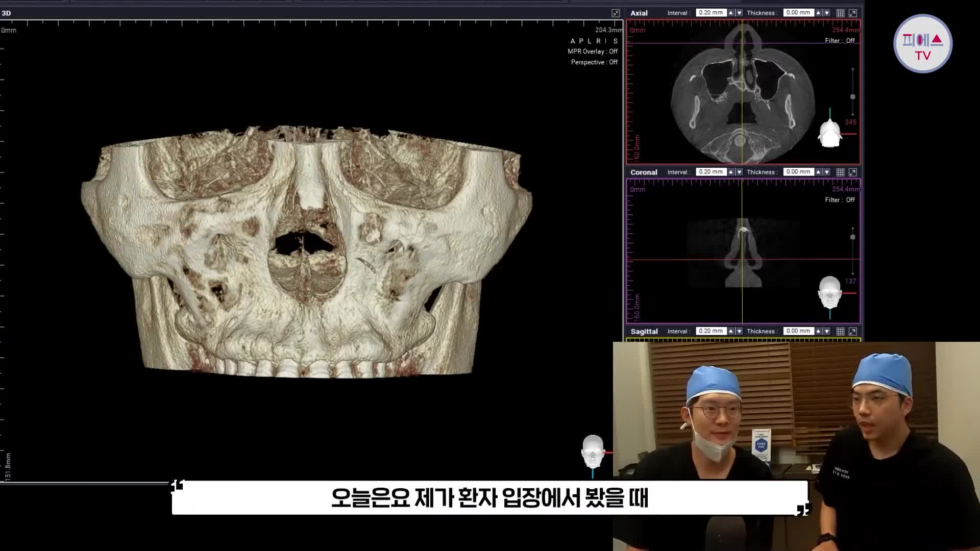Decrease Axial Thickness with down arrow
This screenshot has width=980, height=551.
[x=826, y=13]
